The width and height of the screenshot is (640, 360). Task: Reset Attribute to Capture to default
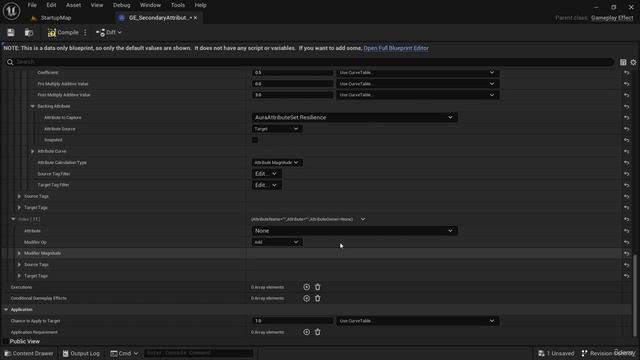coord(627,118)
